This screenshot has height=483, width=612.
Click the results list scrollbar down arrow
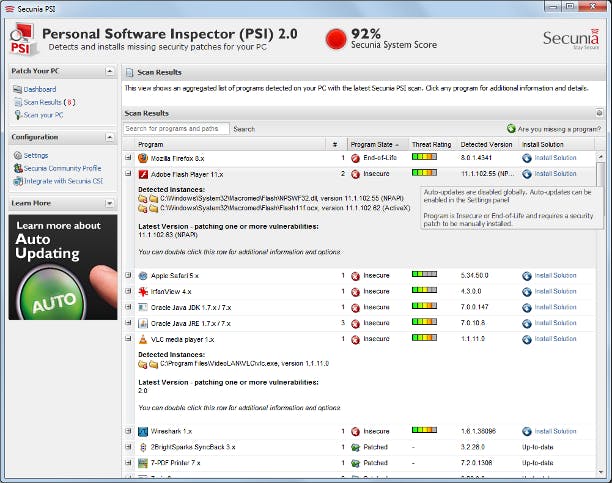pos(601,472)
